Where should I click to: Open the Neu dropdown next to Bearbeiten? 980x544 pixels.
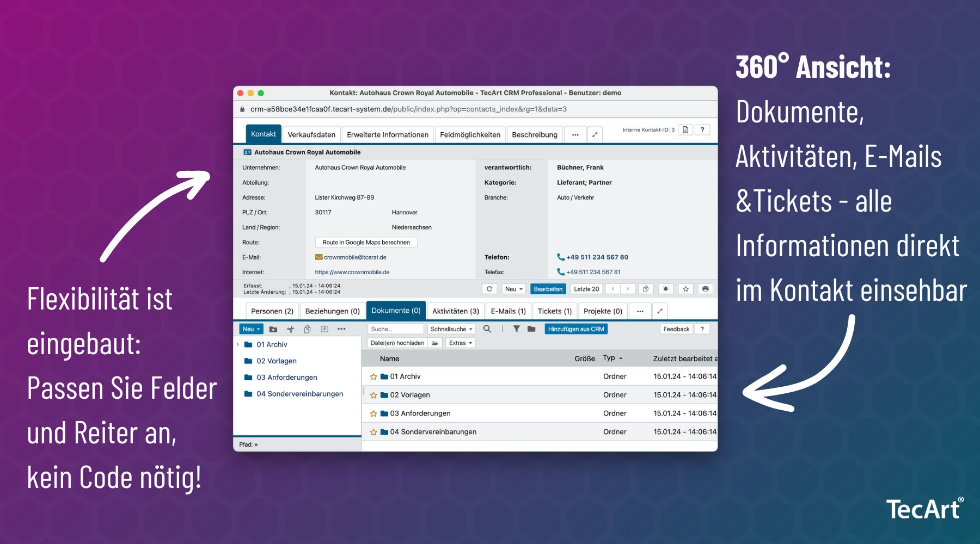tap(513, 289)
